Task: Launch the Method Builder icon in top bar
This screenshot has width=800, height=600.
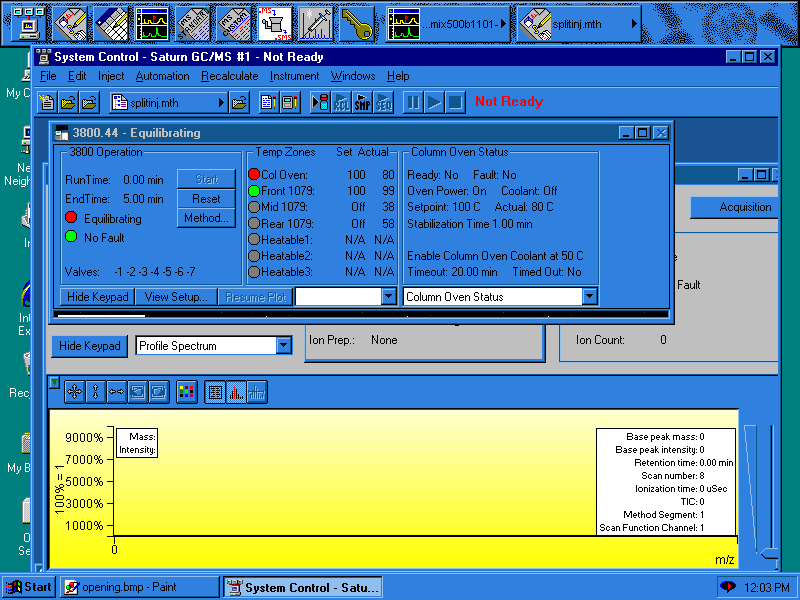Action: [70, 24]
